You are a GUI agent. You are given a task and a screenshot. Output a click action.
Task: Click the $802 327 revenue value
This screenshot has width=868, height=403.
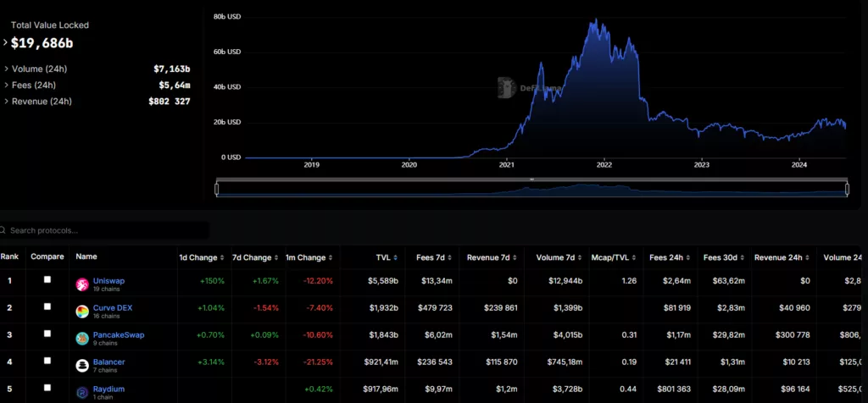click(x=170, y=102)
